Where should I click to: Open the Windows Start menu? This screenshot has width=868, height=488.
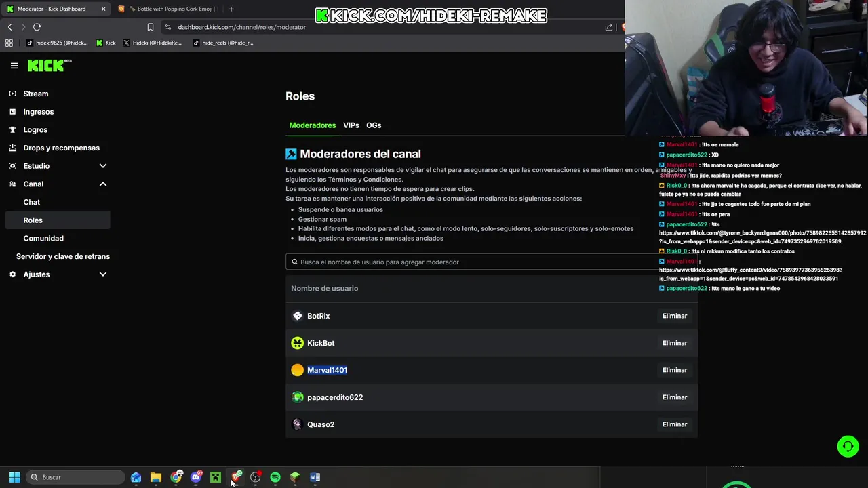click(14, 477)
